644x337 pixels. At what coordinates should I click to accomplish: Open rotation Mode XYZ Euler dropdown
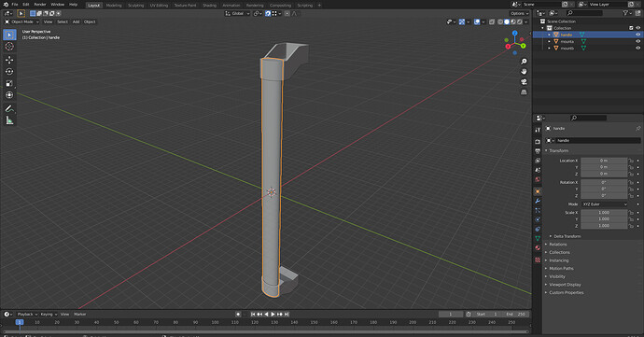(605, 204)
